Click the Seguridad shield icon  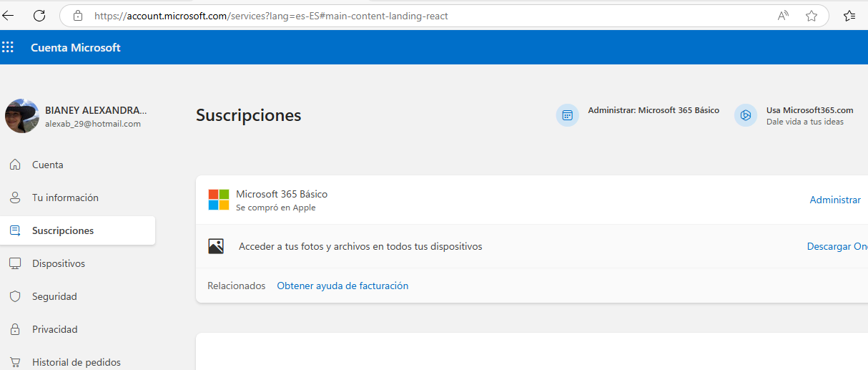click(14, 296)
